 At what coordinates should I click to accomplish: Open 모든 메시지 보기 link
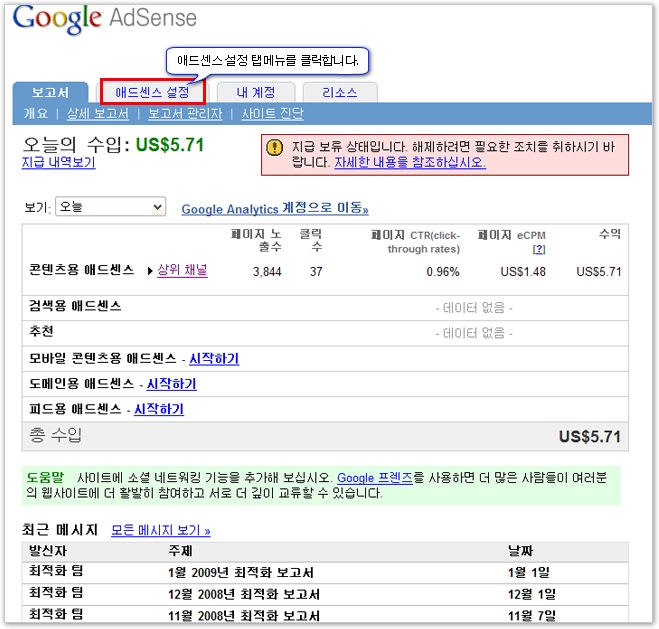pos(161,530)
